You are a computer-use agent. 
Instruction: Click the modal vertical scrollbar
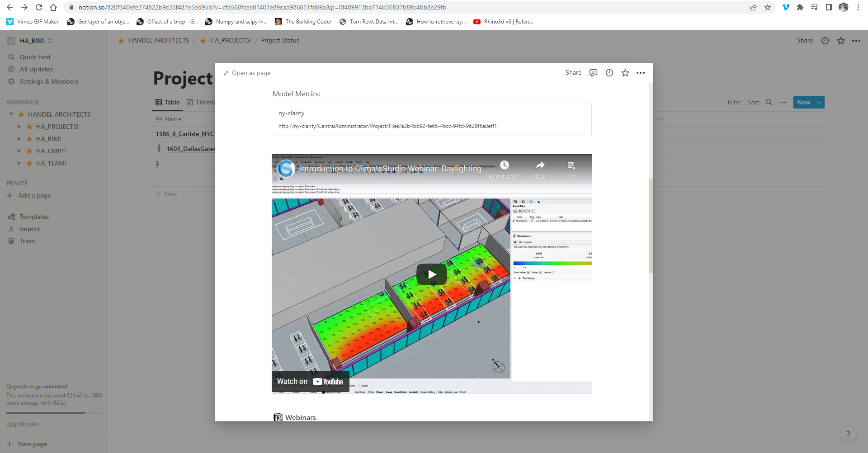click(651, 226)
